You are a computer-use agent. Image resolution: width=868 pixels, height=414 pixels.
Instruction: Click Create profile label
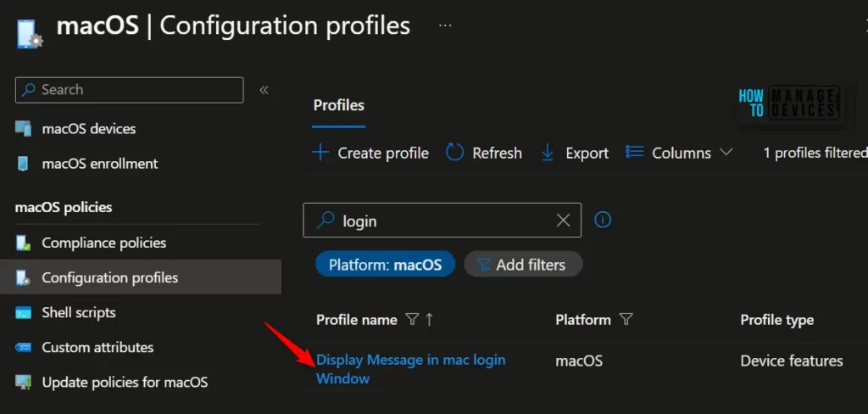383,153
